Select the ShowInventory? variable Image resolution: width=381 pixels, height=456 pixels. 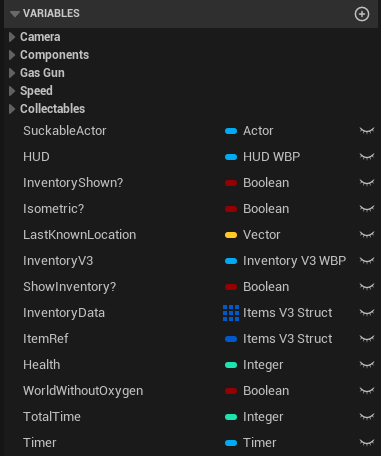click(69, 287)
